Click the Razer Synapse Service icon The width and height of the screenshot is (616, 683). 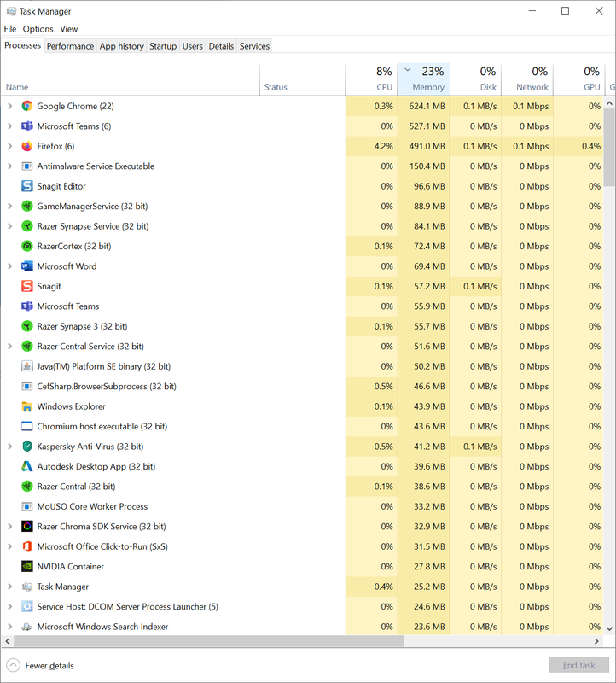click(x=27, y=226)
